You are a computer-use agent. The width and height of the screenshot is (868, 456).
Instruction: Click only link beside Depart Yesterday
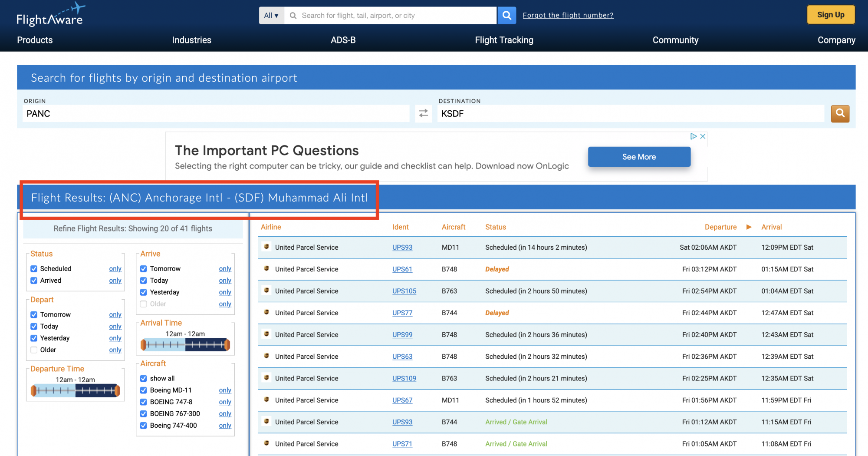click(x=115, y=338)
